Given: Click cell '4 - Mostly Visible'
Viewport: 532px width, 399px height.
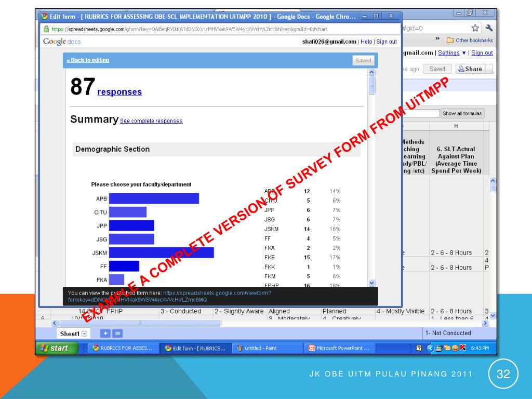Looking at the screenshot, I should tap(401, 311).
